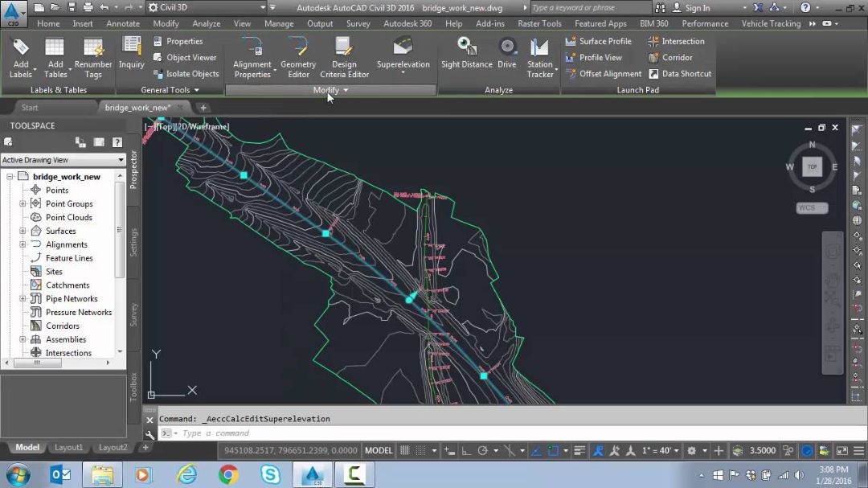
Task: Switch to the Settings toolspace tab
Action: tap(133, 242)
